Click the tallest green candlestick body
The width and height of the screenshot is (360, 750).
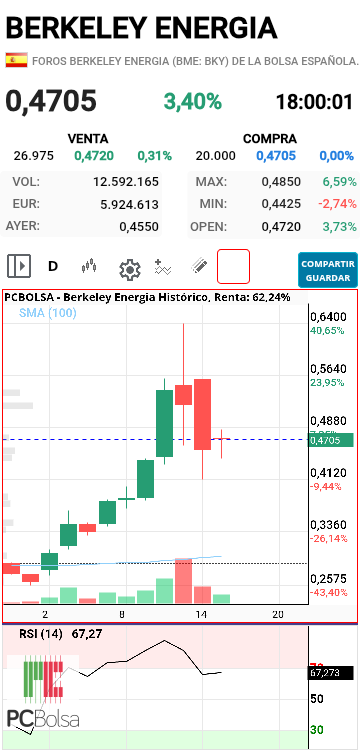tap(164, 423)
